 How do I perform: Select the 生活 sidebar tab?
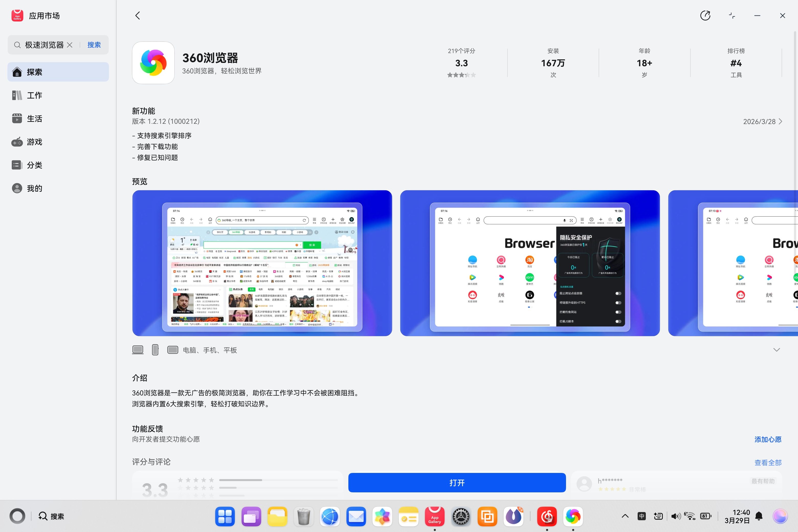(58, 118)
